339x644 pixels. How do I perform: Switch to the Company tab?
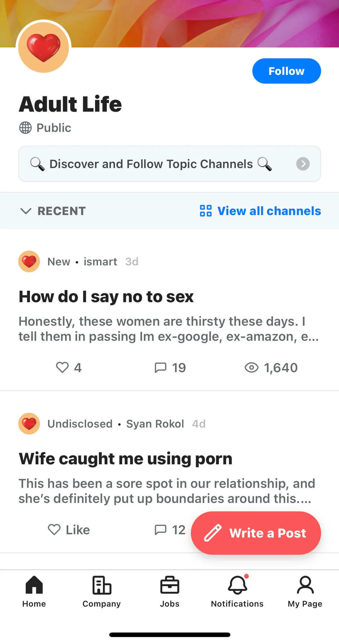point(102,592)
